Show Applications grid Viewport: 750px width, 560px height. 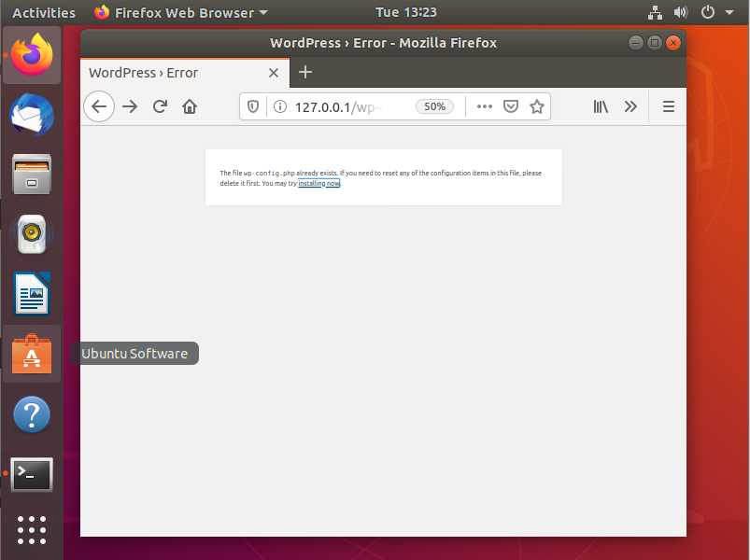(x=32, y=530)
